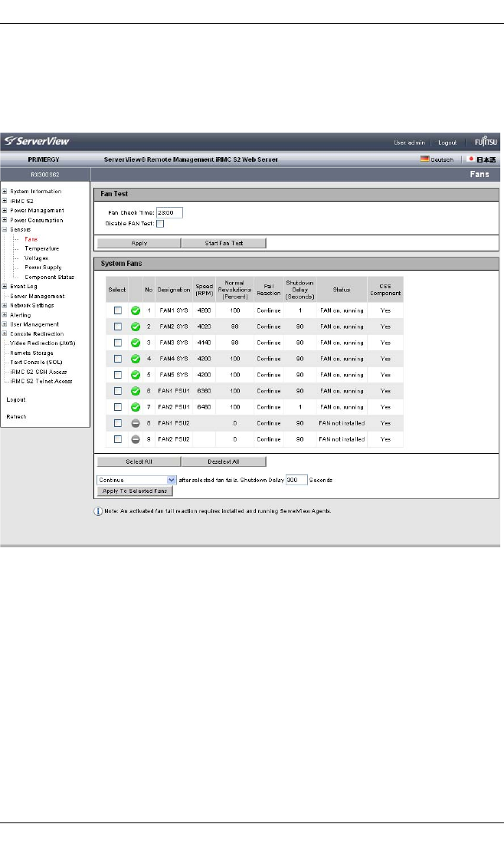
Task: Open the fan fail reaction Continue dropdown
Action: [x=136, y=480]
